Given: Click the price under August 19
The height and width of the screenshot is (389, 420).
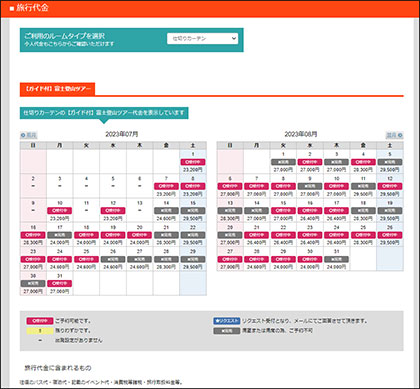Looking at the screenshot, I should point(390,219).
